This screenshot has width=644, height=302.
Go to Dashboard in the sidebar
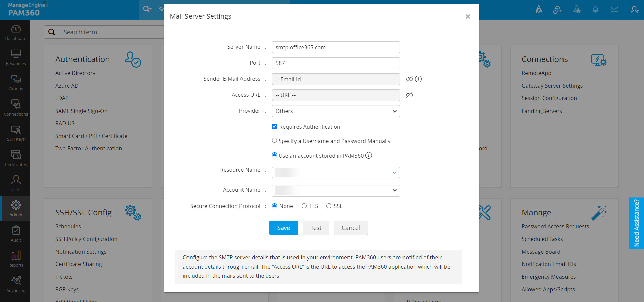16,32
